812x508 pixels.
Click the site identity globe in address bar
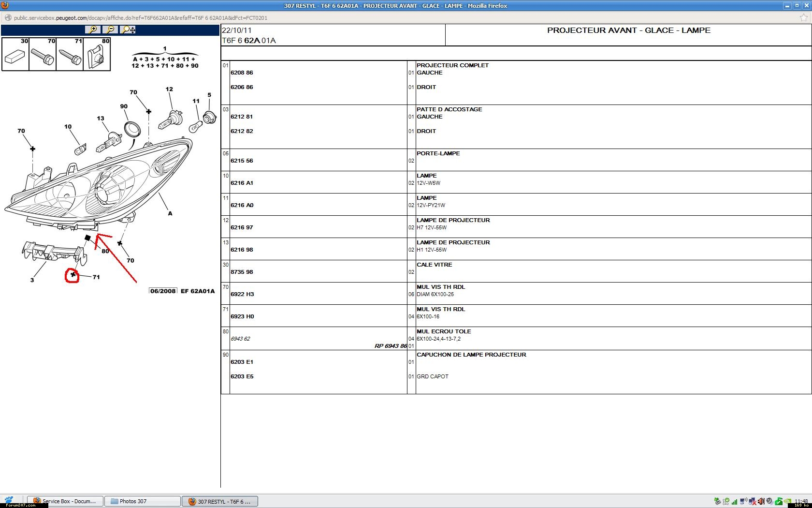click(8, 18)
